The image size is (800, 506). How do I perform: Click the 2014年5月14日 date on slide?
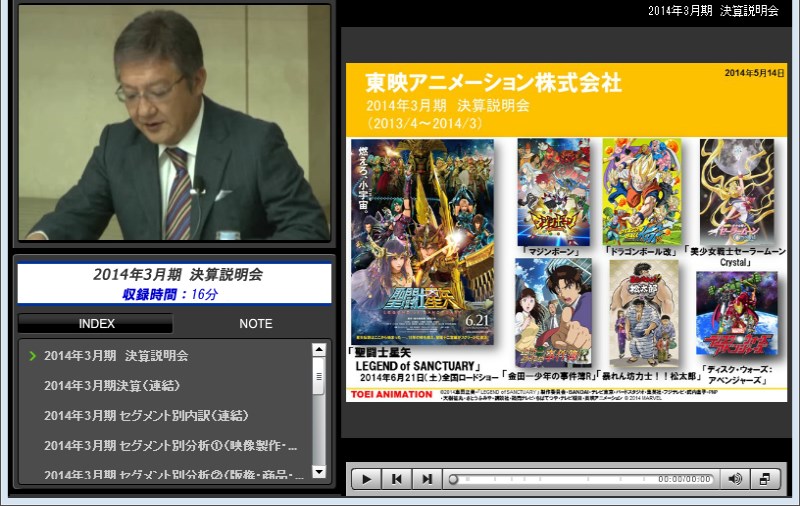click(x=754, y=73)
